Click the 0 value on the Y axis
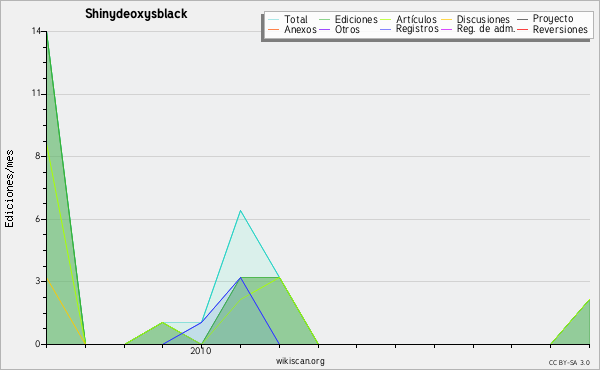This screenshot has width=600, height=370. click(x=38, y=344)
